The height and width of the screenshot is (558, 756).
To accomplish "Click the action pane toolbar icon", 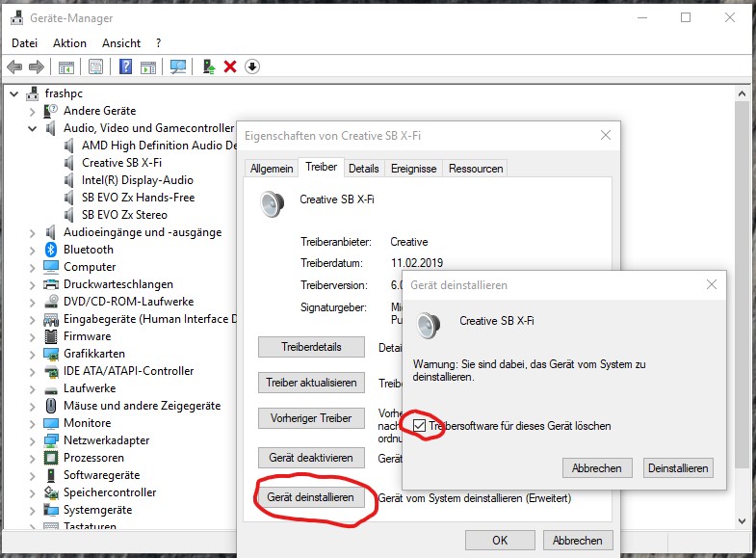I will click(x=148, y=67).
